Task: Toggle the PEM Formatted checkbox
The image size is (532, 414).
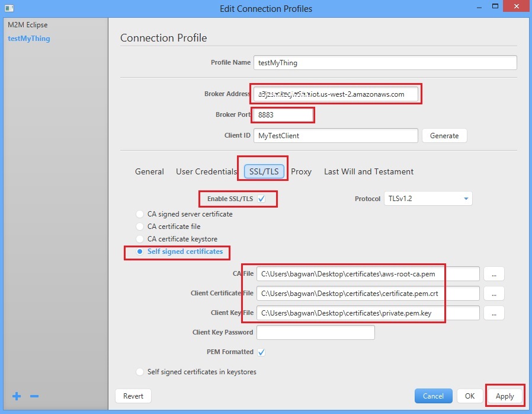Action: pos(261,352)
